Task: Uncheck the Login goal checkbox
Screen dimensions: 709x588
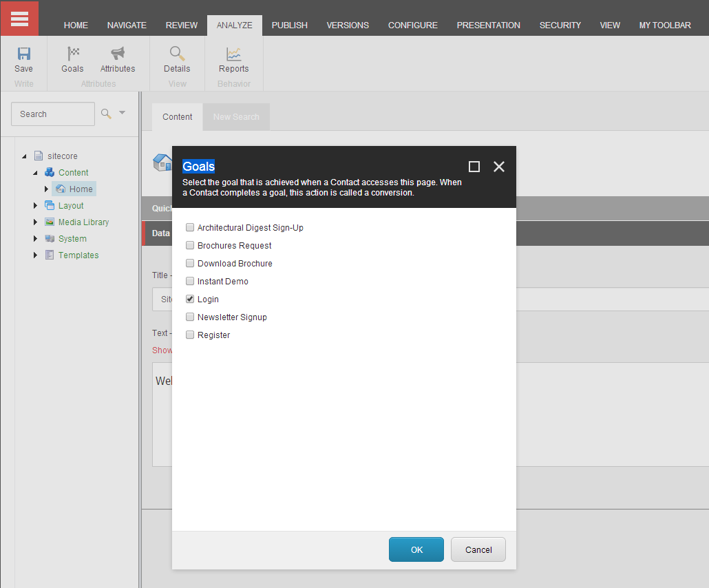Action: pyautogui.click(x=190, y=299)
